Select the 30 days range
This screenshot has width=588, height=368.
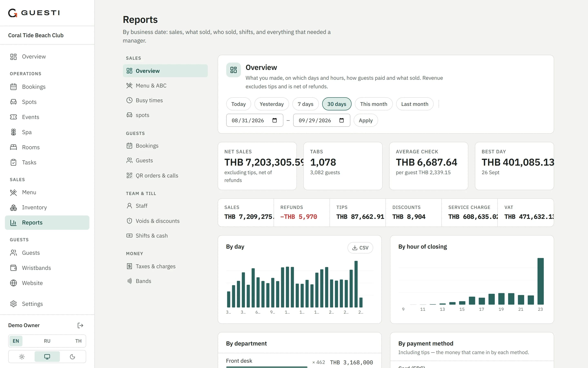click(x=336, y=104)
